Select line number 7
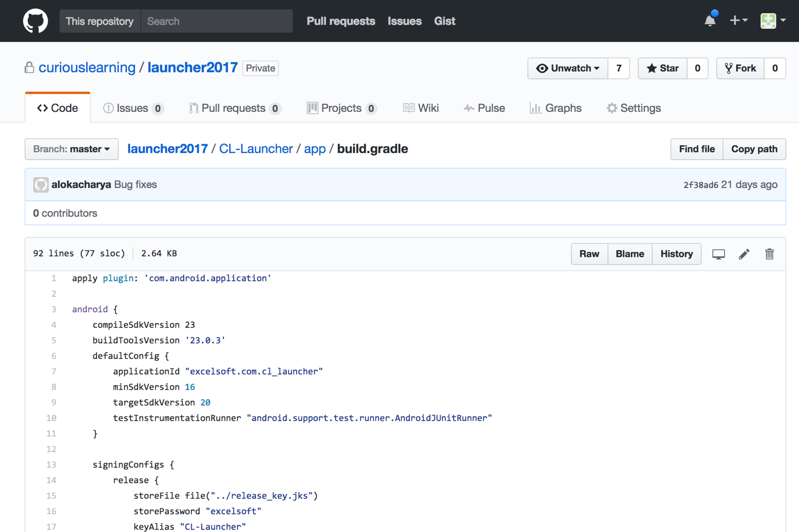This screenshot has width=799, height=532. pos(54,371)
